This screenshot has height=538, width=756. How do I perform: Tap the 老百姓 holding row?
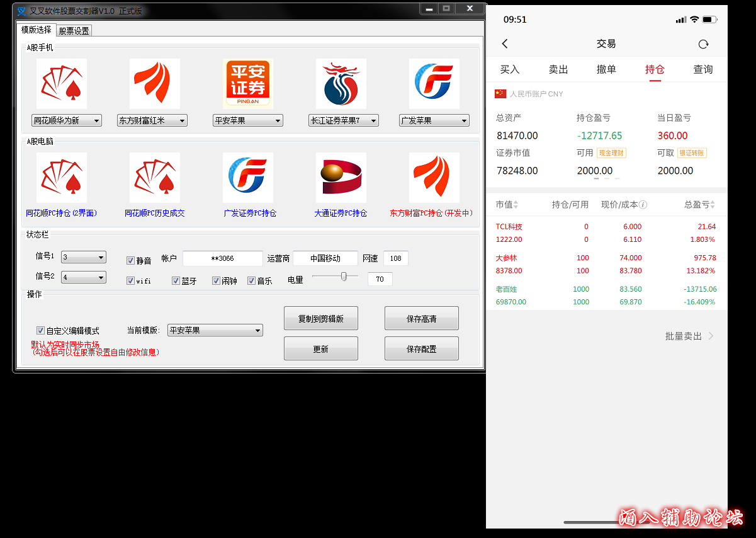point(606,295)
